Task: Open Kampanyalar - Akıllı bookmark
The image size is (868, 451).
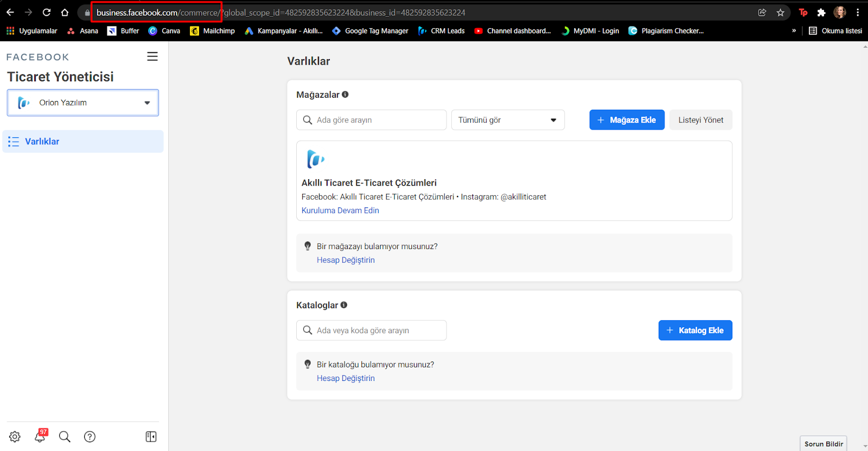Action: pos(284,31)
